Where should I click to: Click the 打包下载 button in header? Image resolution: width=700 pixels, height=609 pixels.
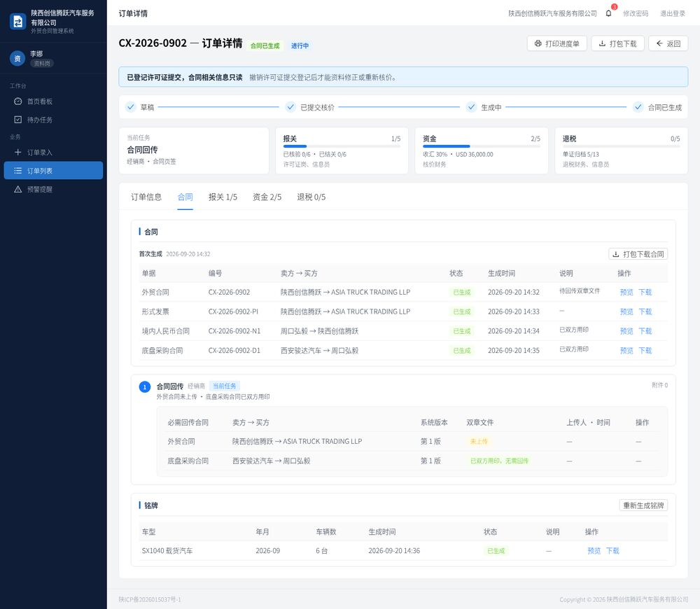(x=617, y=43)
